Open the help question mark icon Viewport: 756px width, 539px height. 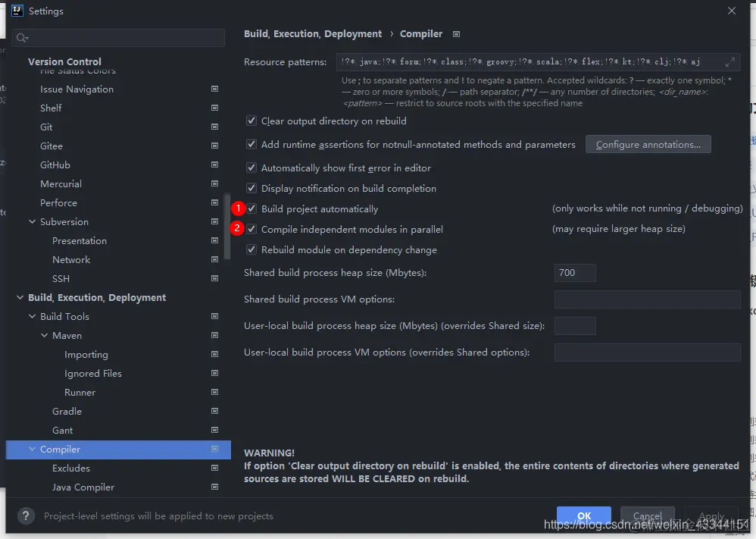[x=26, y=515]
